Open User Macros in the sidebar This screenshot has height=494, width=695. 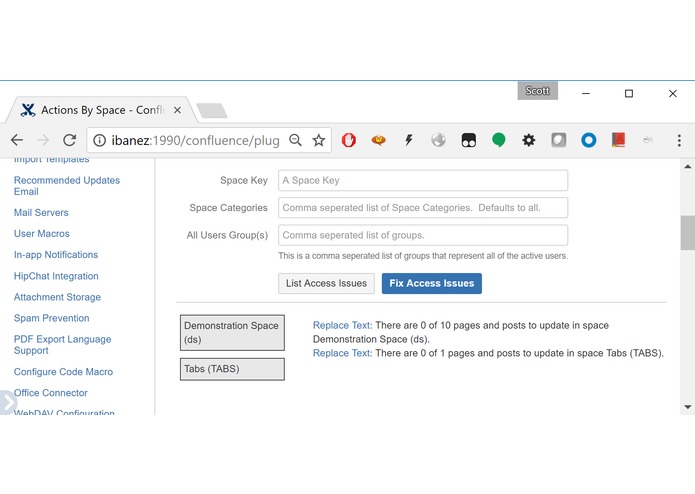(42, 233)
